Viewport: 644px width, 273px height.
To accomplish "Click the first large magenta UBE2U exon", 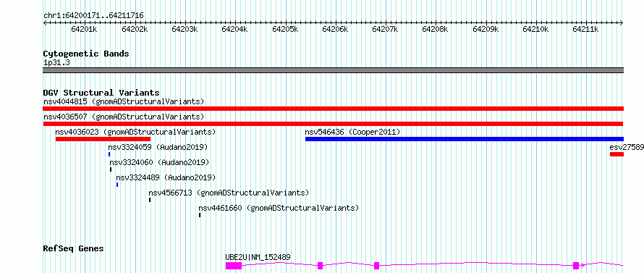I will (x=234, y=266).
